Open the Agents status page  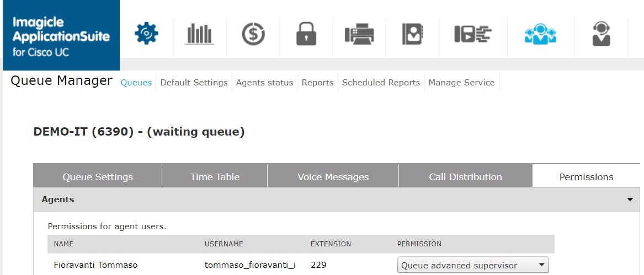click(264, 83)
